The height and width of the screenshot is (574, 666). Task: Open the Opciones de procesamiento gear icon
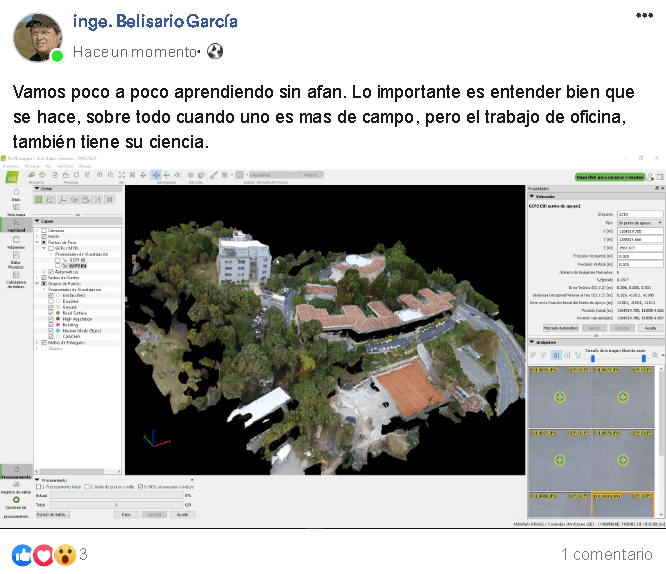click(x=16, y=500)
